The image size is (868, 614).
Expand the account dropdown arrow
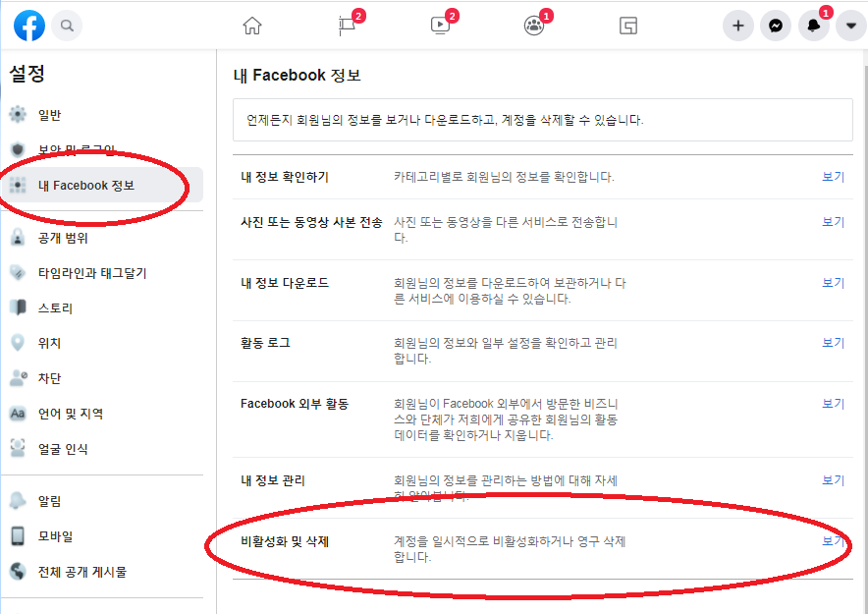tap(851, 26)
